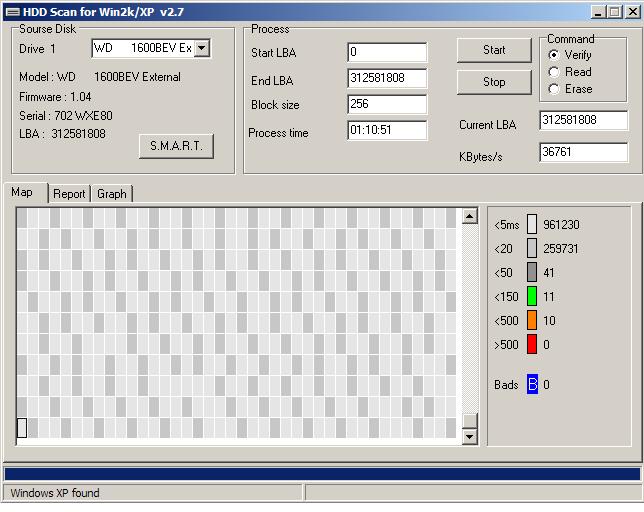Switch to the Report tab
644x512 pixels.
point(69,194)
